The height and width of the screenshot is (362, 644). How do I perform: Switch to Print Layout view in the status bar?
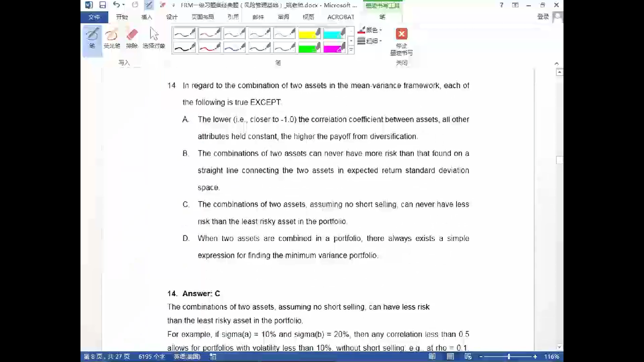tap(450, 356)
